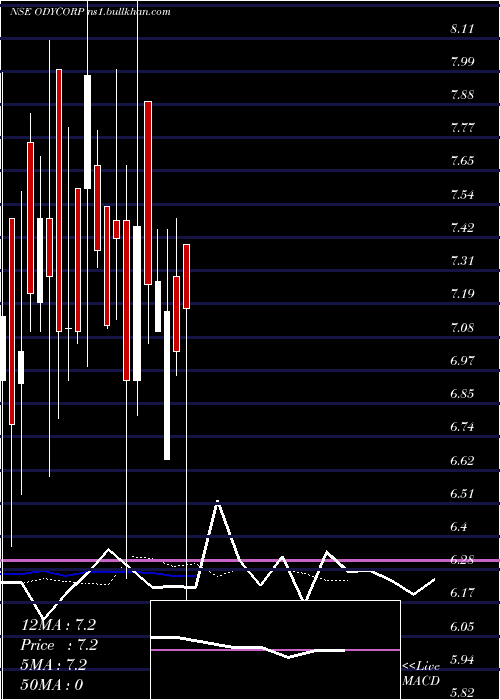
Task: Click the peak of the white indicator line near 6.51
Action: coord(217,501)
